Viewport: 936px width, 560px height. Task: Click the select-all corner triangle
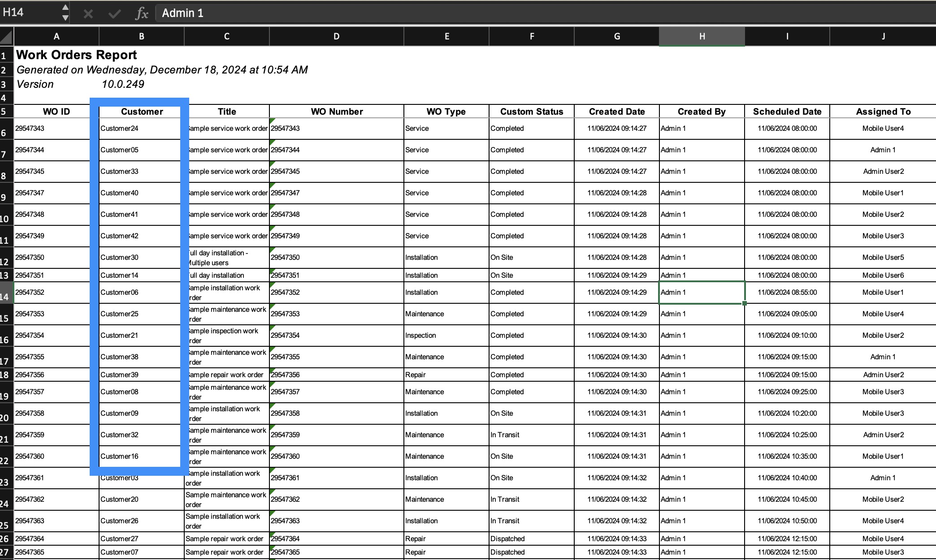click(x=6, y=36)
